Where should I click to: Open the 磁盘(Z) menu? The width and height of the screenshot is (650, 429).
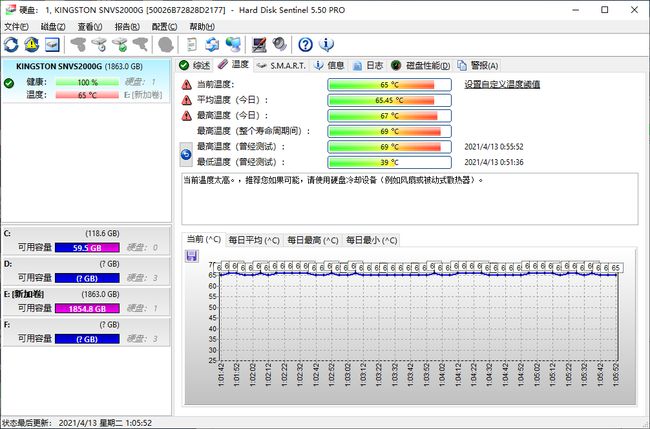click(53, 27)
